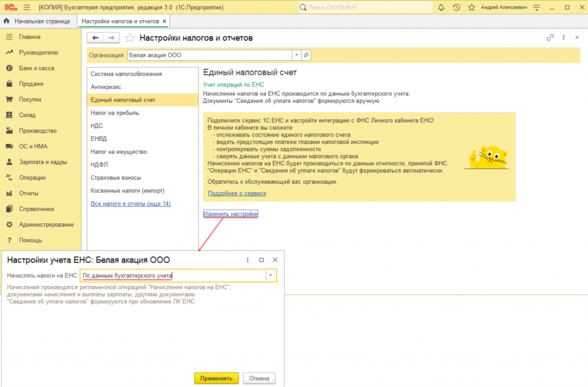
Task: Select НДС in the settings list
Action: (x=142, y=126)
